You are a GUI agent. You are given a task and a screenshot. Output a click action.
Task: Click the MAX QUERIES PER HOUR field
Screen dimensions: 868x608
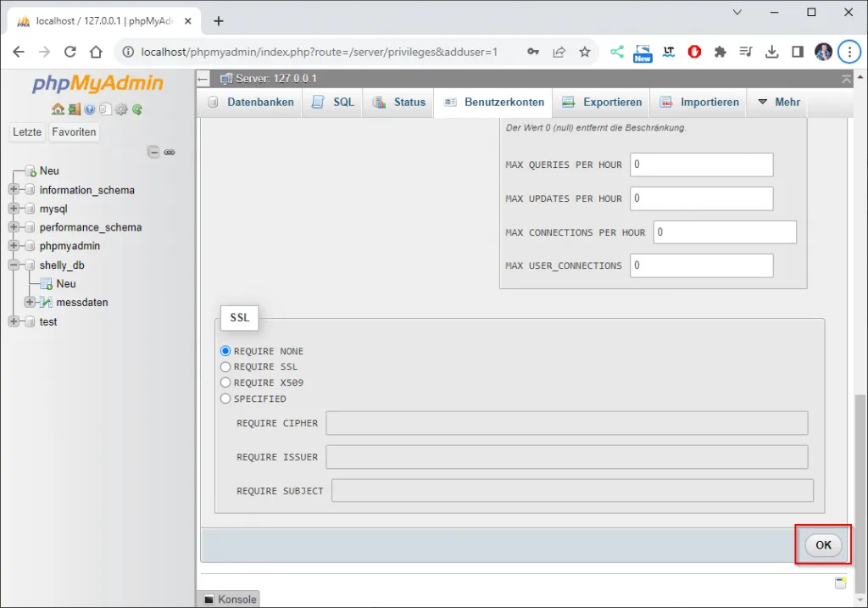click(701, 165)
